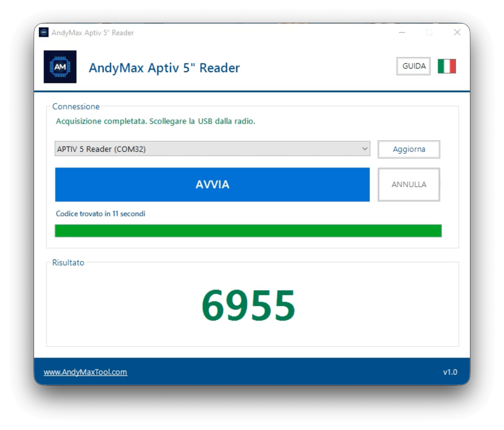Click the AndyMax AM chip logo
The height and width of the screenshot is (430, 504).
60,67
